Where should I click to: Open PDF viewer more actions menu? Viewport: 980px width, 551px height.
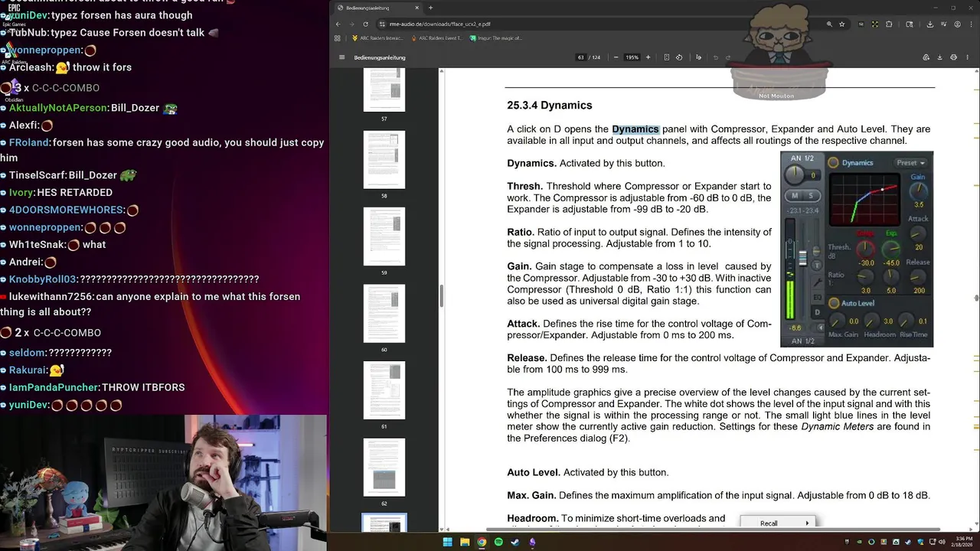(x=967, y=57)
